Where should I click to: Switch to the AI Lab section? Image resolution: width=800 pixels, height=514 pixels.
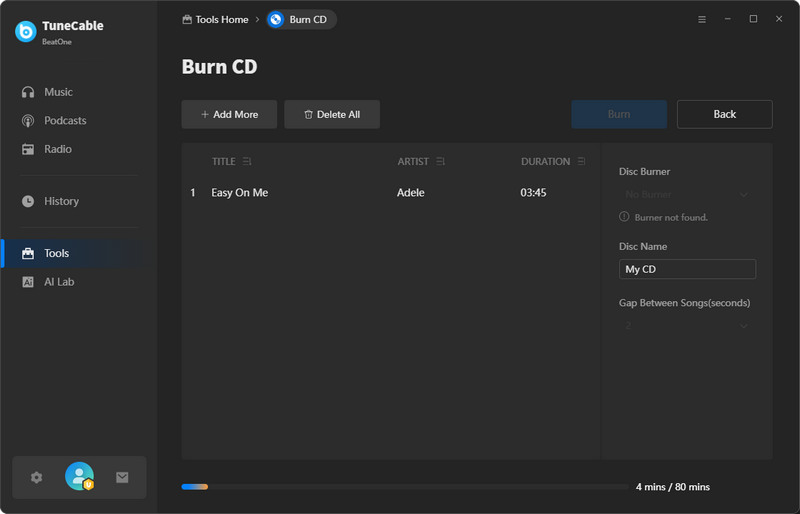(x=59, y=282)
